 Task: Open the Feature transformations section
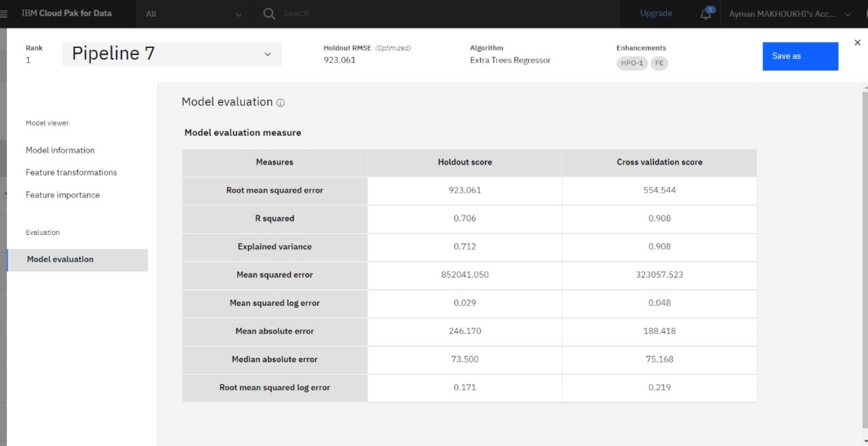tap(71, 173)
